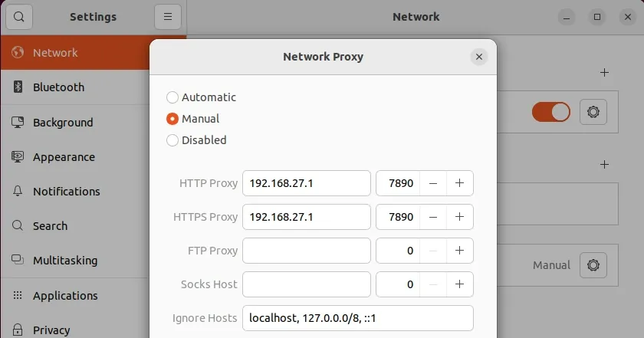Open the Settings hamburger menu
The height and width of the screenshot is (338, 644).
point(168,17)
